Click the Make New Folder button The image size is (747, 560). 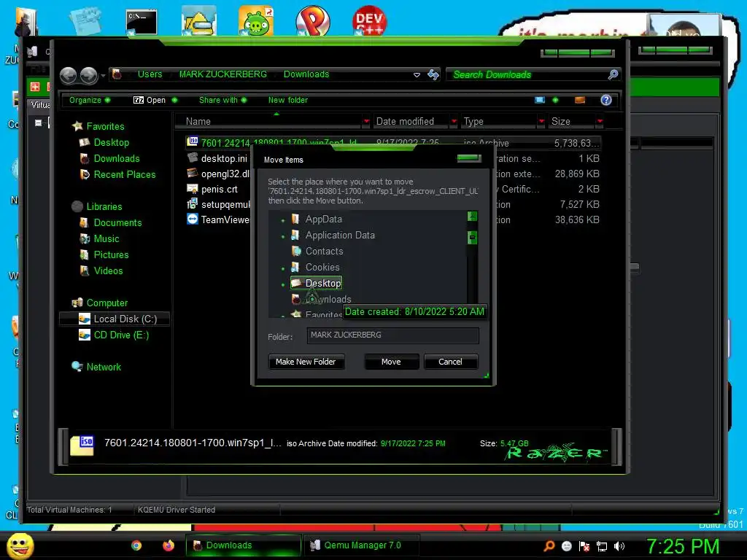[x=306, y=362]
